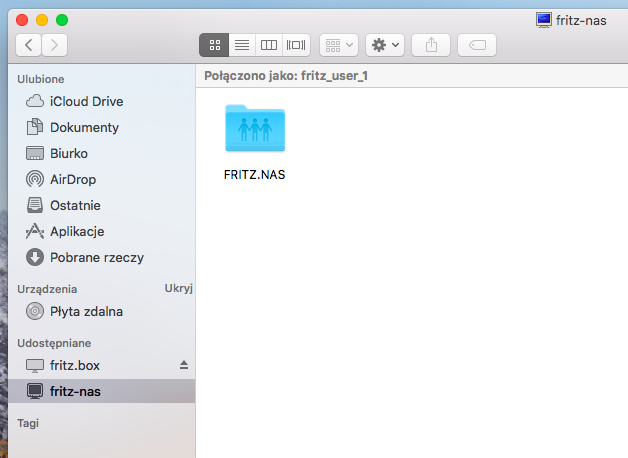Eject the fritz.box shared server
This screenshot has height=458, width=628.
pos(183,364)
